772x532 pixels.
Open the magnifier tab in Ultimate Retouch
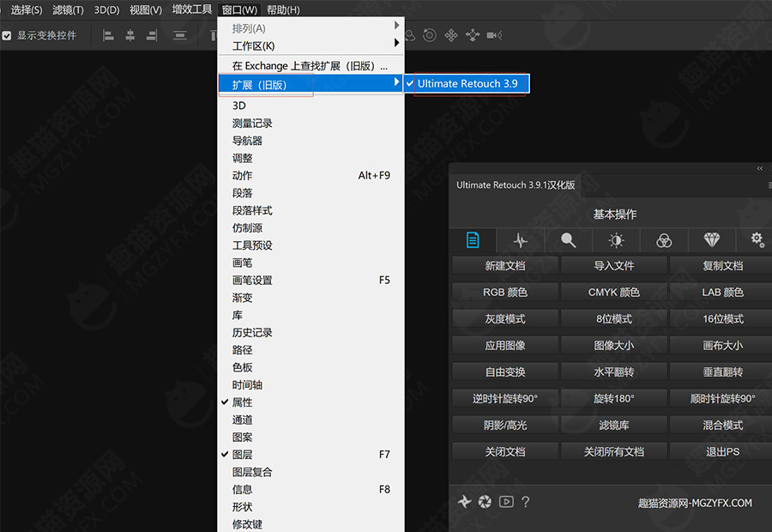(x=568, y=240)
